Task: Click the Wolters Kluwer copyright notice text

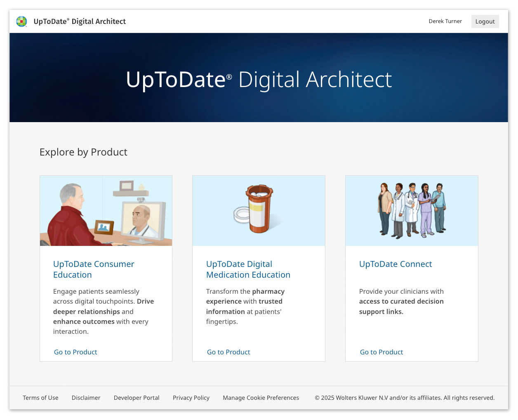Action: [405, 398]
